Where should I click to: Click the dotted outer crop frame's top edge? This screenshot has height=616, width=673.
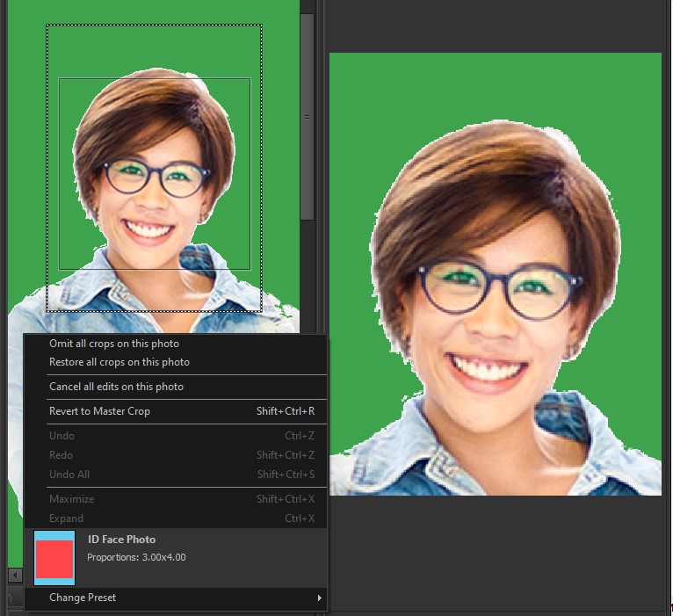click(154, 25)
